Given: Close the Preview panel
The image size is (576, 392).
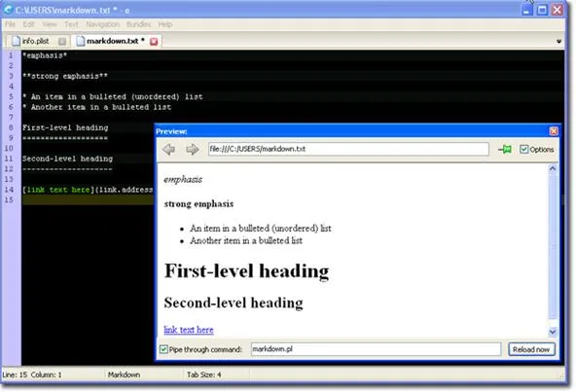Looking at the screenshot, I should tap(554, 131).
